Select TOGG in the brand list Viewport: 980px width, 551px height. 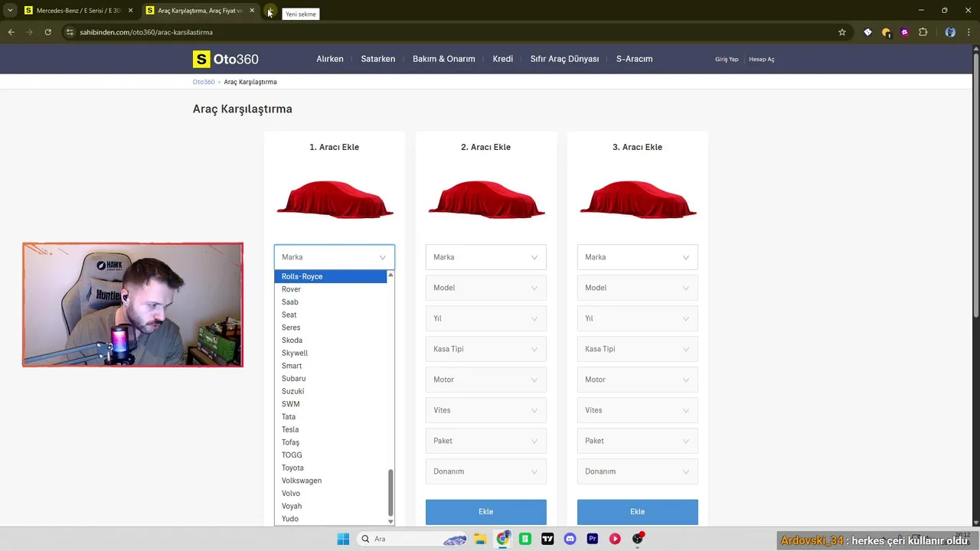pos(331,455)
